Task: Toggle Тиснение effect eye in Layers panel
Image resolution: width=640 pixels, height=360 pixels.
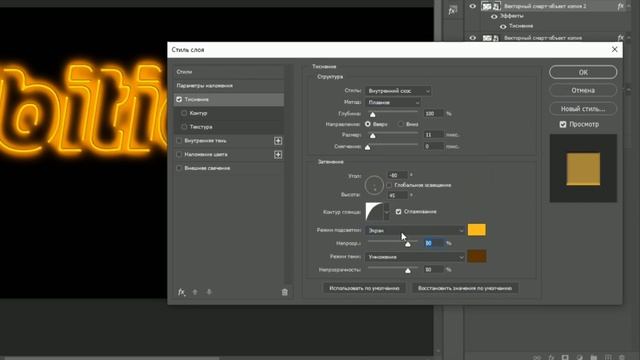Action: click(x=503, y=27)
